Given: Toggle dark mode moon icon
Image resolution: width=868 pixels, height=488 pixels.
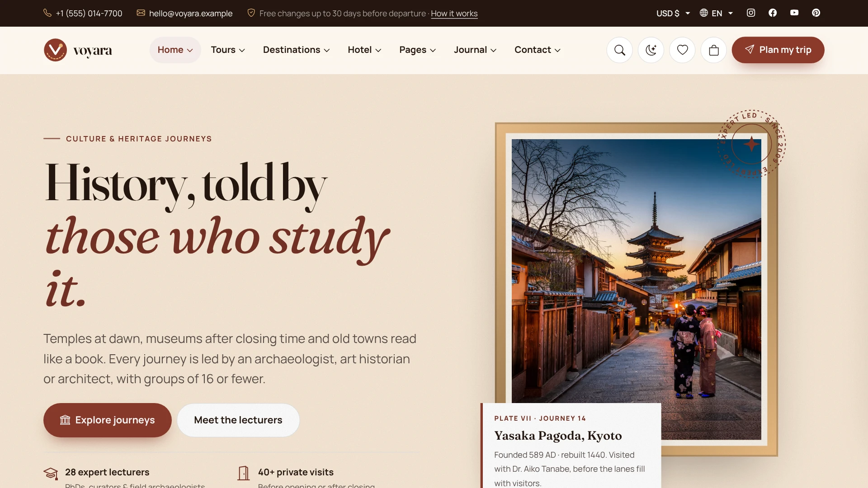Looking at the screenshot, I should coord(651,50).
